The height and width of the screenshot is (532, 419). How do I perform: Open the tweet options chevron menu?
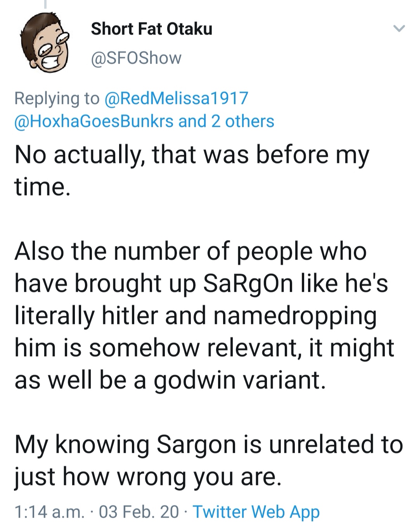399,28
